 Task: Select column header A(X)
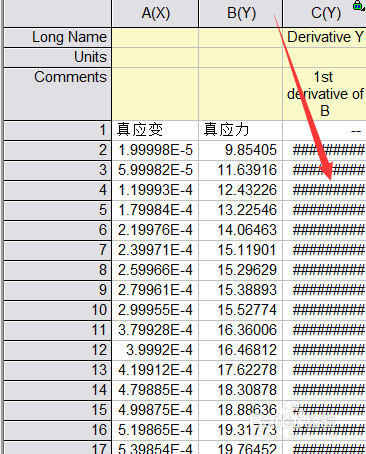click(x=155, y=14)
